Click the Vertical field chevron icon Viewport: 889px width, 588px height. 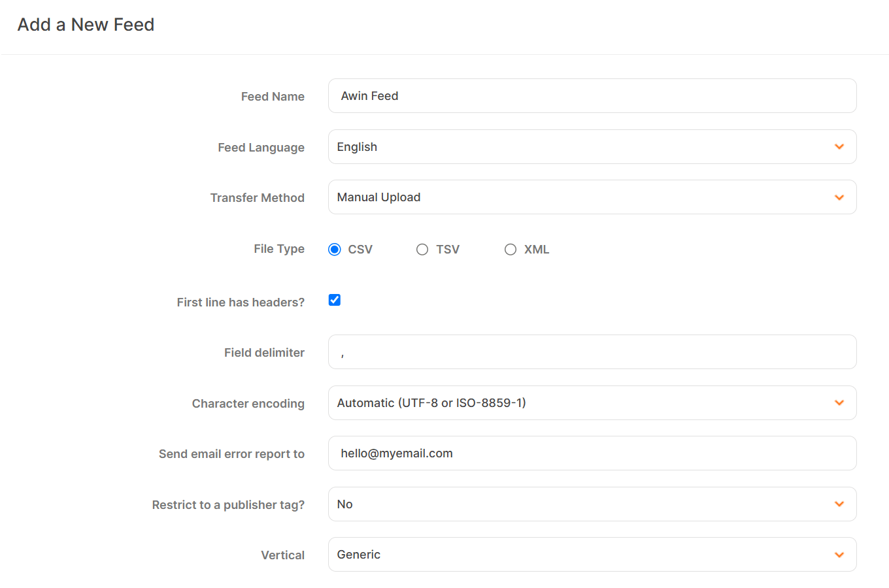coord(839,554)
